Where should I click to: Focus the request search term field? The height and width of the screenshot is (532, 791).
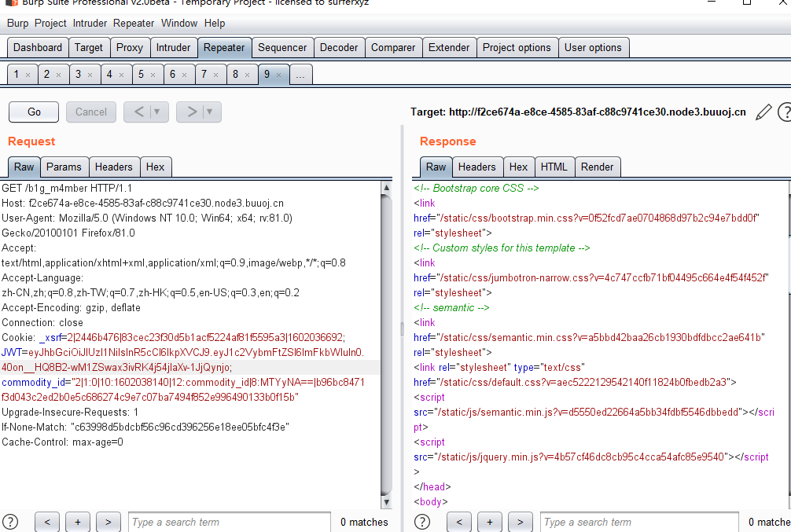coord(230,522)
